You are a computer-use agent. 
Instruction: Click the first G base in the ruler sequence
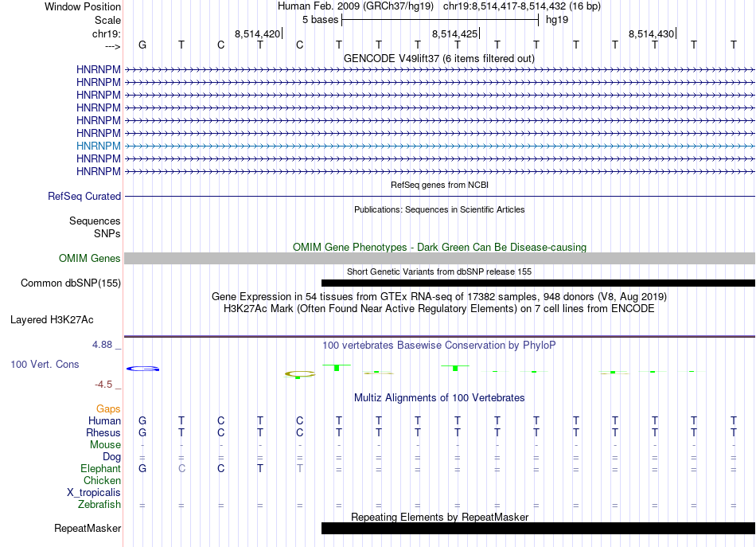(142, 45)
